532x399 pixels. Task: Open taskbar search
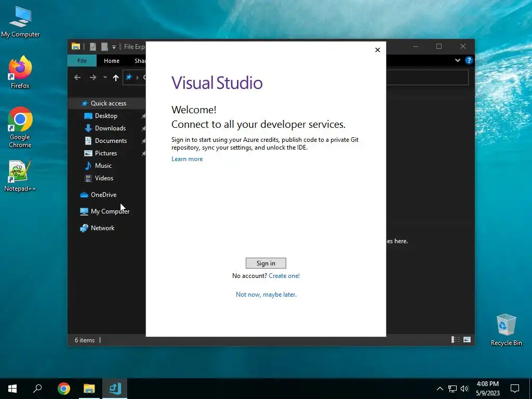point(37,389)
